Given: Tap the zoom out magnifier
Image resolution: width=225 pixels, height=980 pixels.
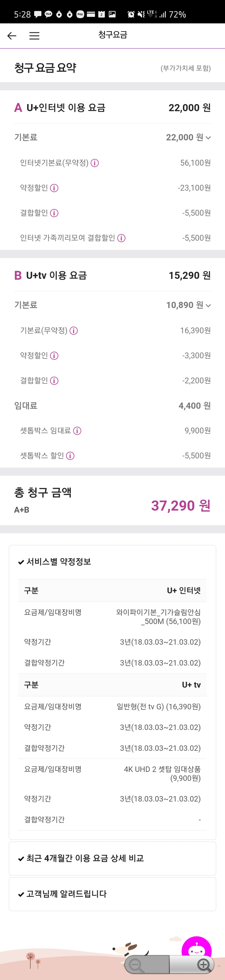Looking at the screenshot, I should tap(135, 965).
